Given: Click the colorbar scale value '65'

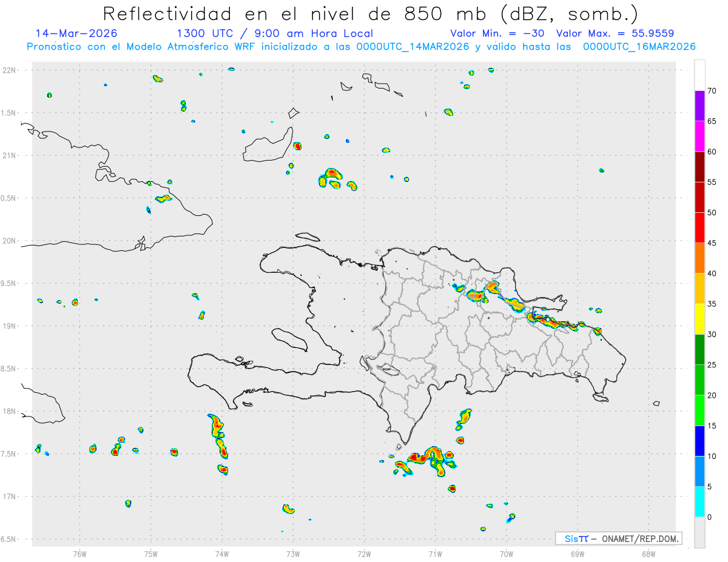Looking at the screenshot, I should tap(712, 121).
